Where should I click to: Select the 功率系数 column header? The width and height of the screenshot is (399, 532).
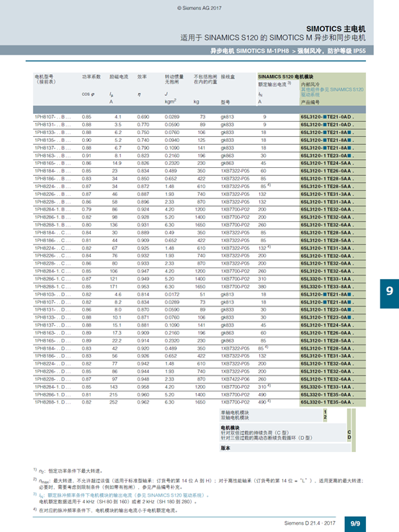pyautogui.click(x=91, y=76)
